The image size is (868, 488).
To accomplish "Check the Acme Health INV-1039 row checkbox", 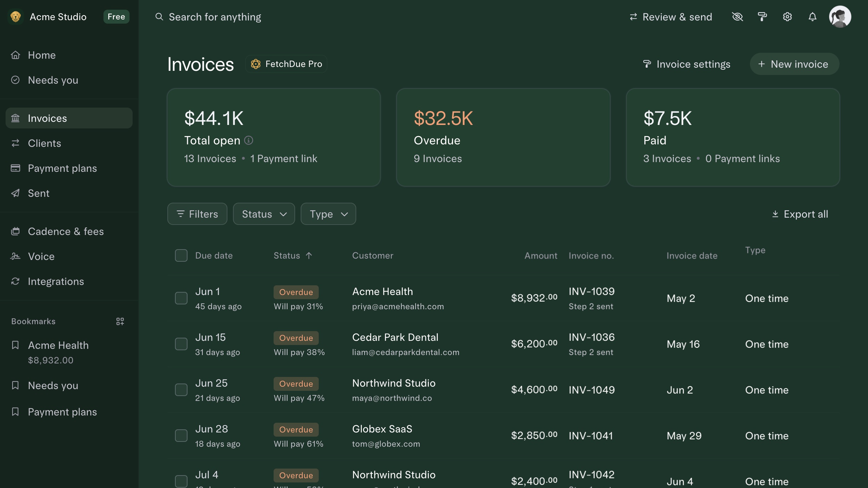I will [x=181, y=298].
